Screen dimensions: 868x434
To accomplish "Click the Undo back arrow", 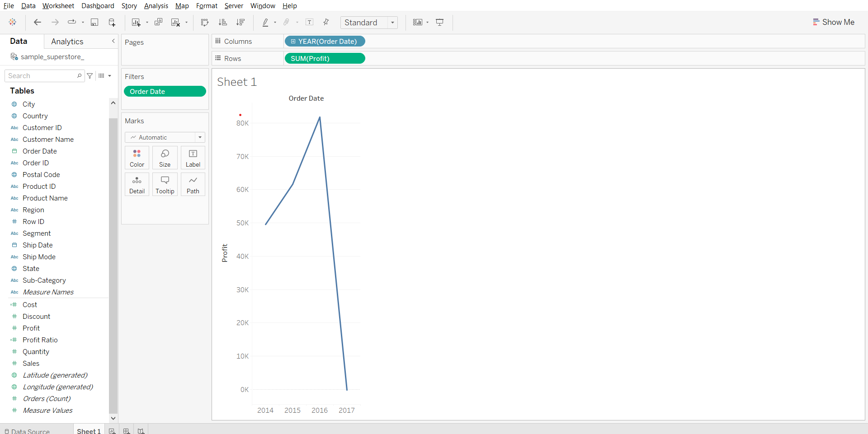I will (38, 22).
